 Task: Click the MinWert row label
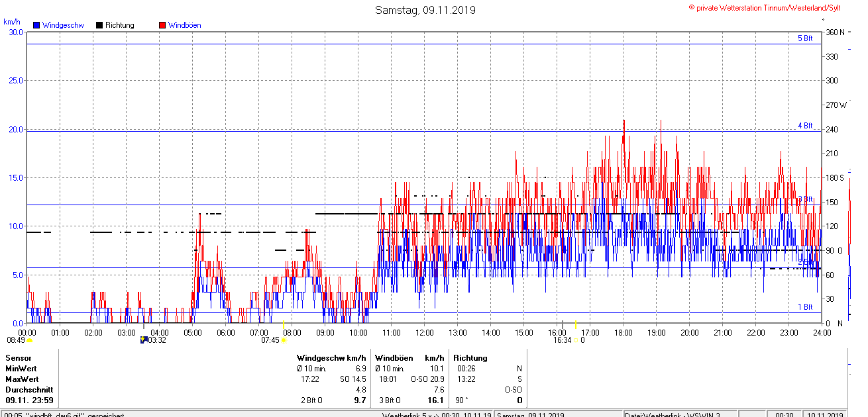(x=22, y=368)
